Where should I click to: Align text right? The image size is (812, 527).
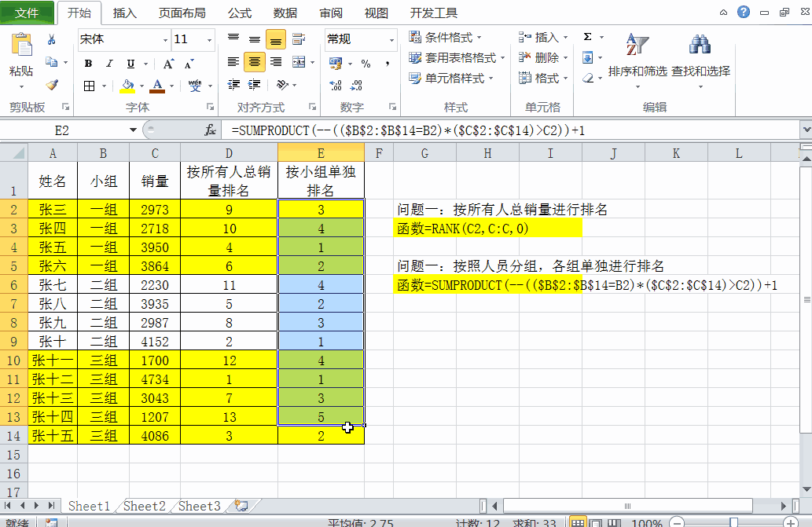(275, 62)
